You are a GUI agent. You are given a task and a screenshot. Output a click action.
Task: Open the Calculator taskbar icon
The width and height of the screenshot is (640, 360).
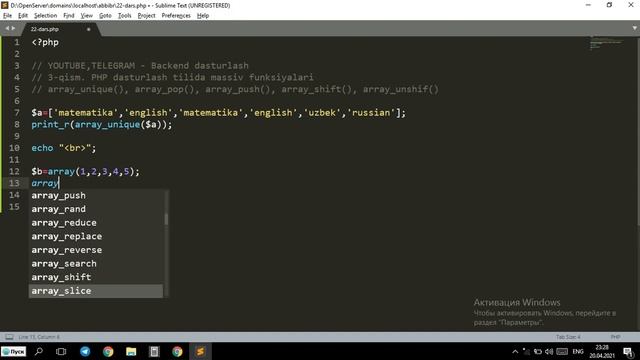pos(154,351)
